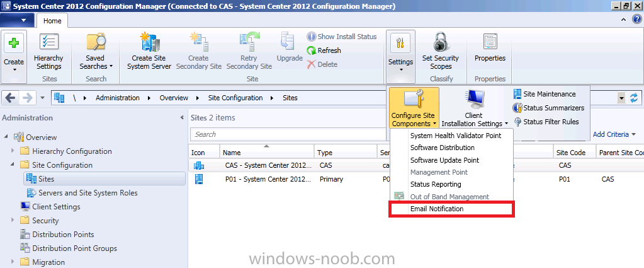Sort by the Icon column header
Image resolution: width=644 pixels, height=268 pixels.
(x=204, y=153)
